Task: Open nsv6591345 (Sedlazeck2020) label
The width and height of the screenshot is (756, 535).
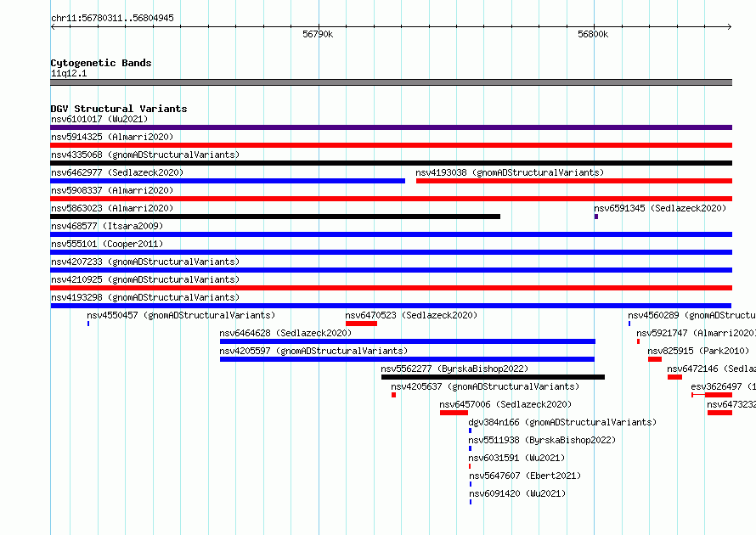Action: [x=660, y=208]
